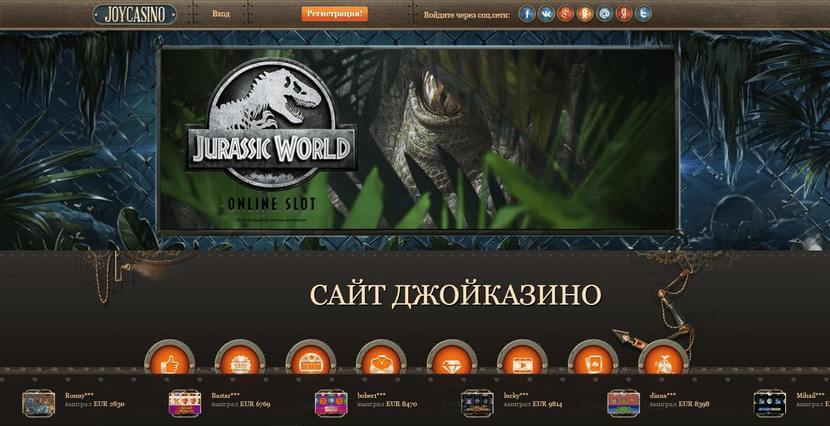Open the game thumbnail next to Mihail***

(x=769, y=403)
